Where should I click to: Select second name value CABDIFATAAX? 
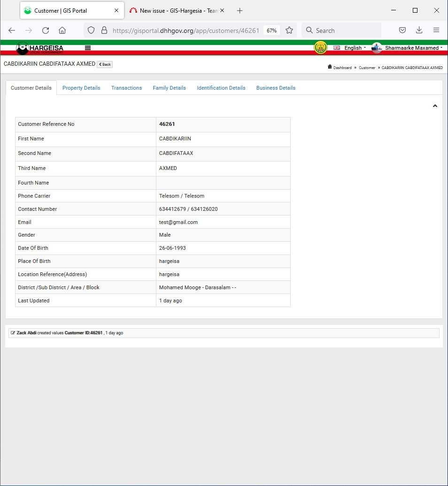(x=176, y=153)
